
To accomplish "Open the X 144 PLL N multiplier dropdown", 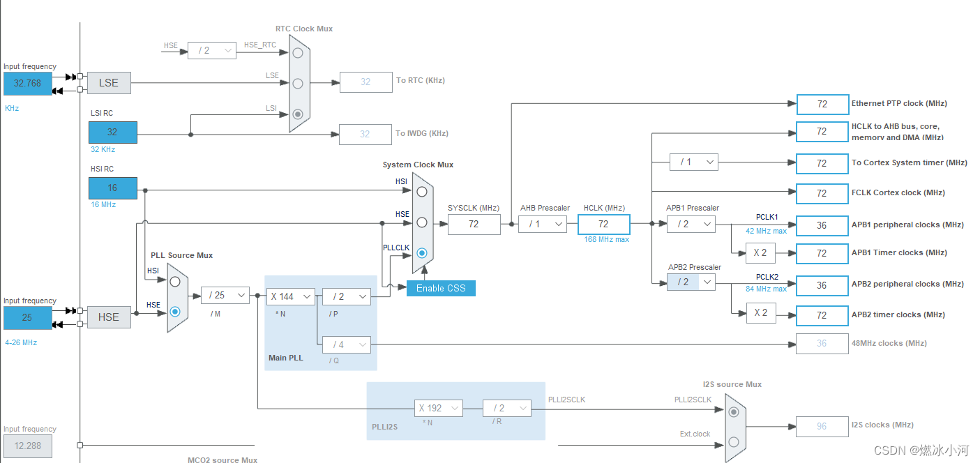I will click(290, 296).
